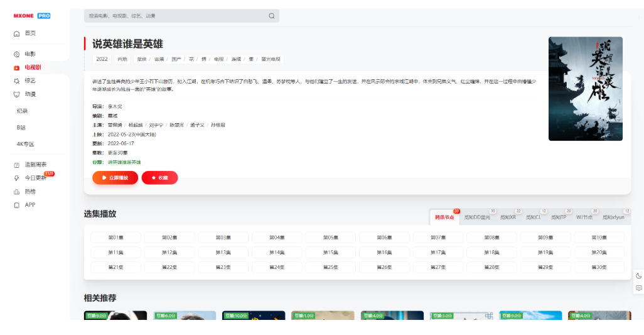
Task: Open the 热榜 hot ranking chart icon
Action: click(17, 192)
